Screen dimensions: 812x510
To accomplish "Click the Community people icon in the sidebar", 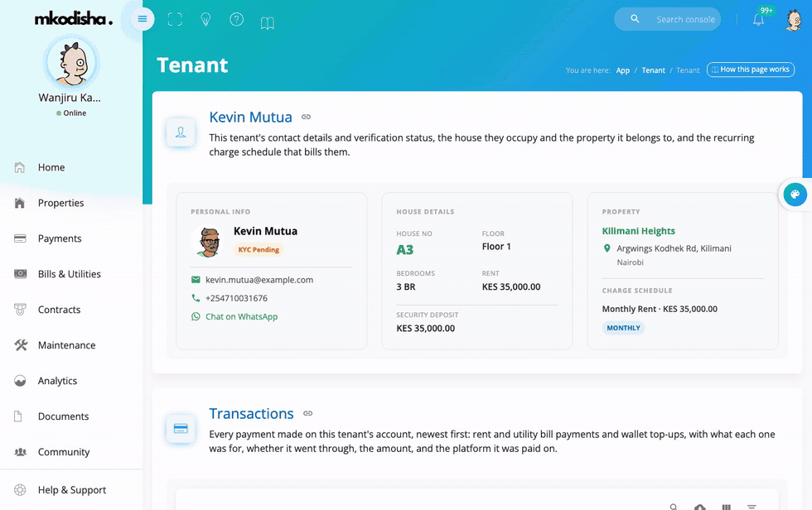I will (20, 451).
